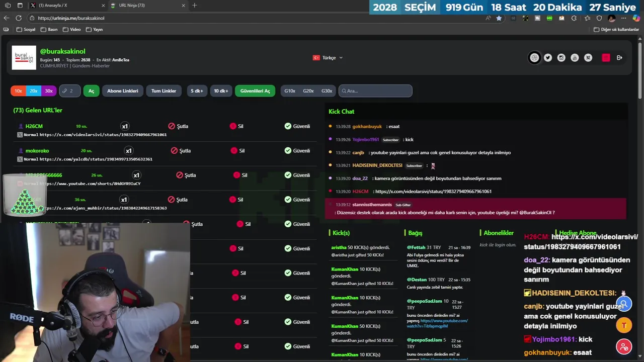Click the 10 dk+ filter button

pyautogui.click(x=221, y=91)
